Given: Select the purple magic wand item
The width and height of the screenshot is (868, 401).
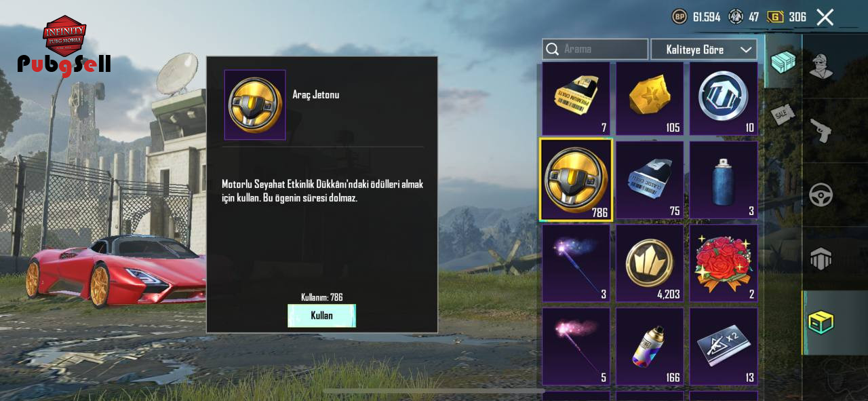Looking at the screenshot, I should tap(576, 263).
